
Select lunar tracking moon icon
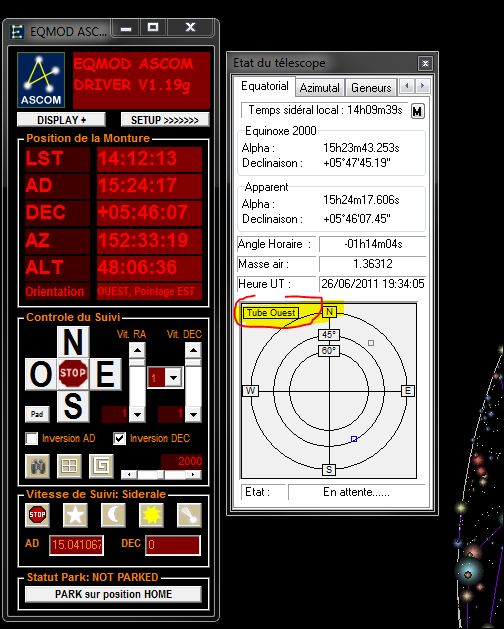113,515
